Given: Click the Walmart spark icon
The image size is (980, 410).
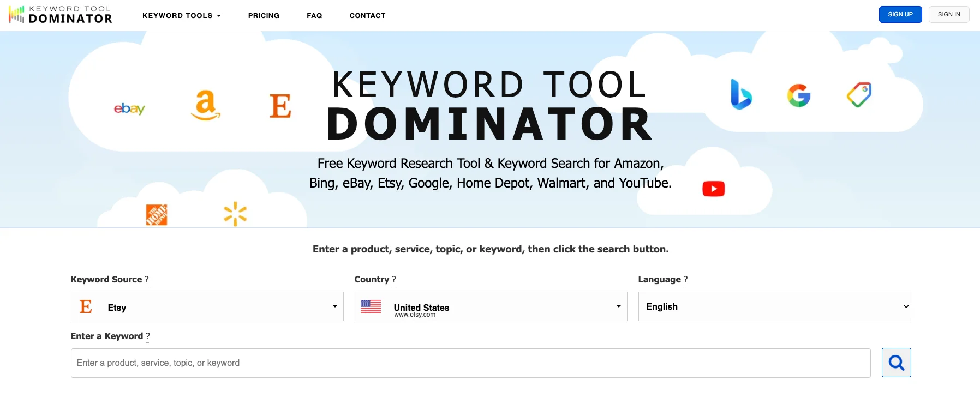Looking at the screenshot, I should tap(235, 214).
